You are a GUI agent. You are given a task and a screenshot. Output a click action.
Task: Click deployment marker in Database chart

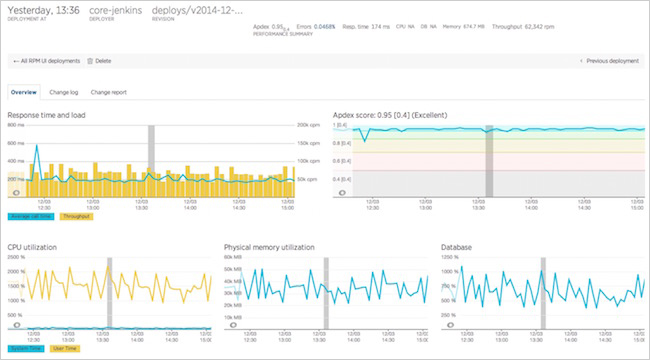coord(543,293)
